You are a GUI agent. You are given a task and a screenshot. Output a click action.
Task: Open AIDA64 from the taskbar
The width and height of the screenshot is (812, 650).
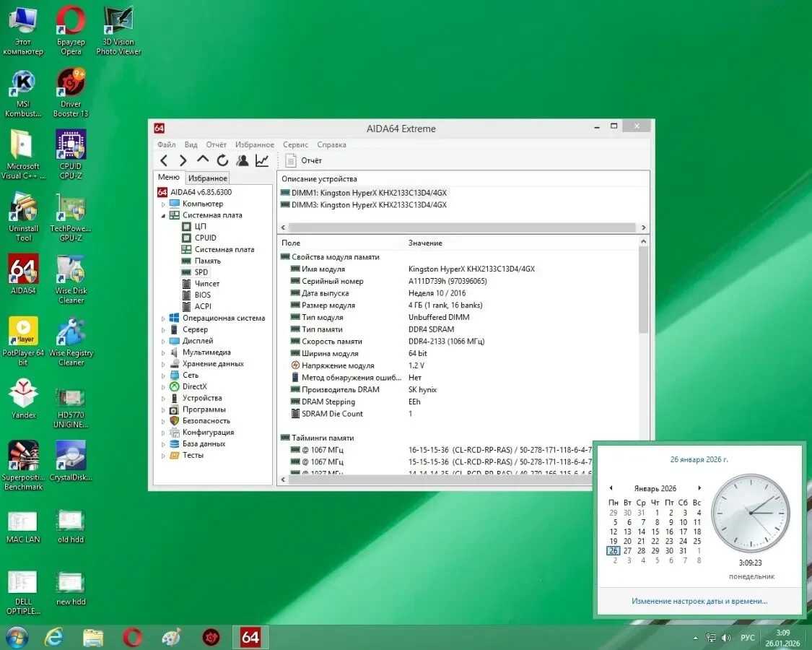250,638
